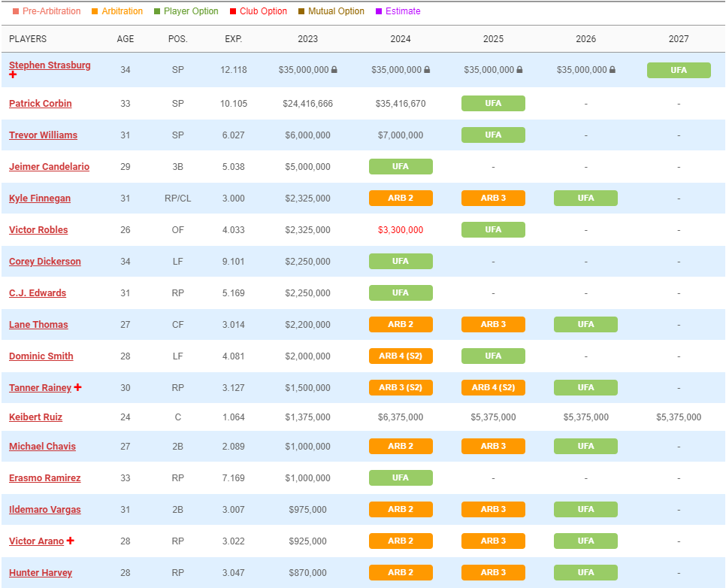This screenshot has height=588, width=726.
Task: Click Kyle Finnegan's ARB 2 badge
Action: pyautogui.click(x=401, y=198)
